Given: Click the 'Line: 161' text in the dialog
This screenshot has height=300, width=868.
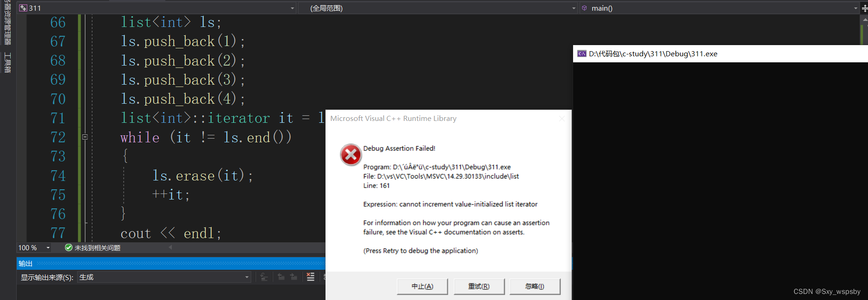Looking at the screenshot, I should (x=376, y=186).
